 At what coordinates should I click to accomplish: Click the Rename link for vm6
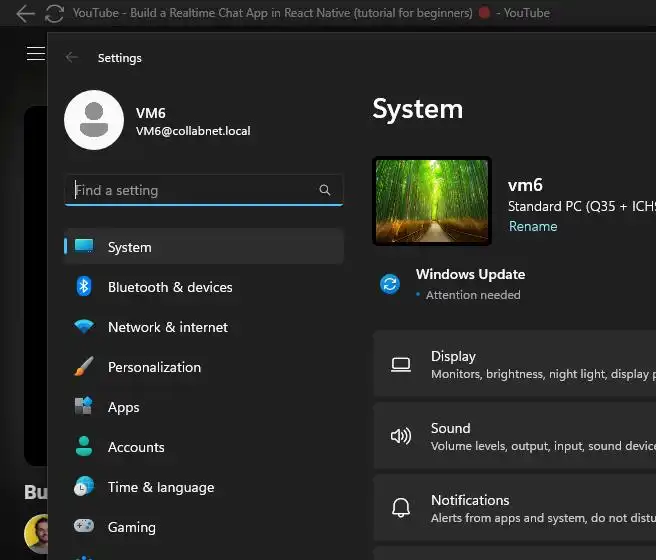tap(533, 226)
